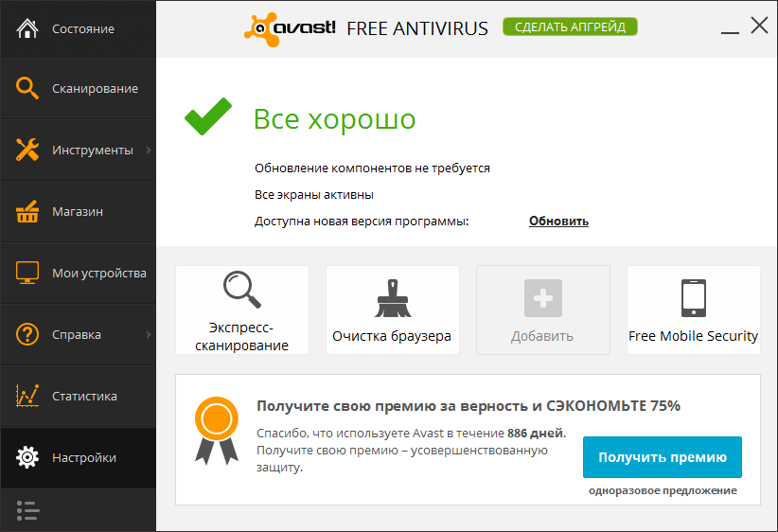Launch Очистка браузера tile label
Screen dimensions: 778x532
point(392,336)
